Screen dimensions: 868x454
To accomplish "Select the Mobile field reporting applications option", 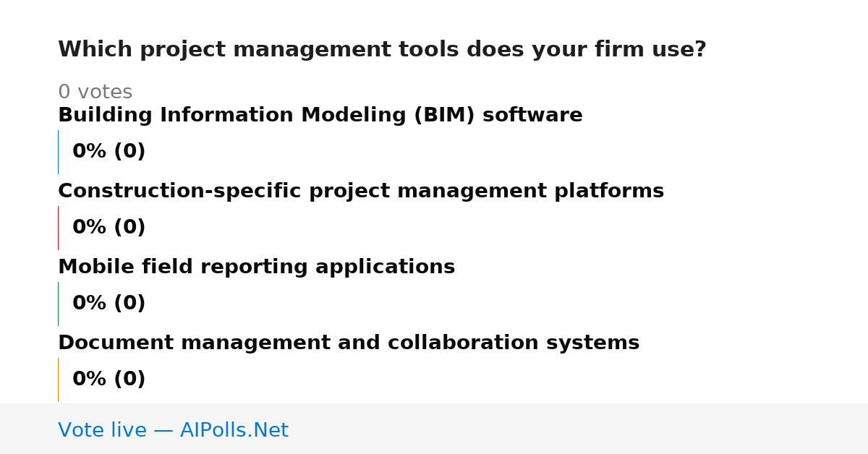I will [x=256, y=267].
